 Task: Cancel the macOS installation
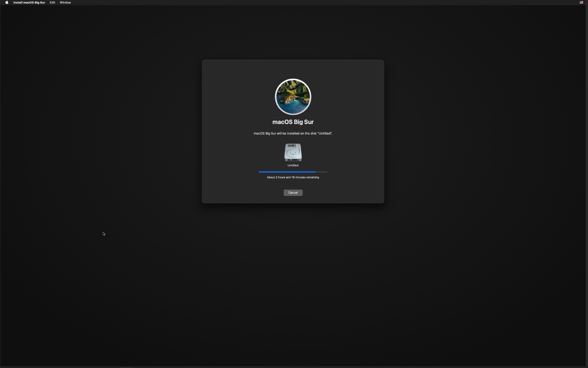tap(293, 193)
